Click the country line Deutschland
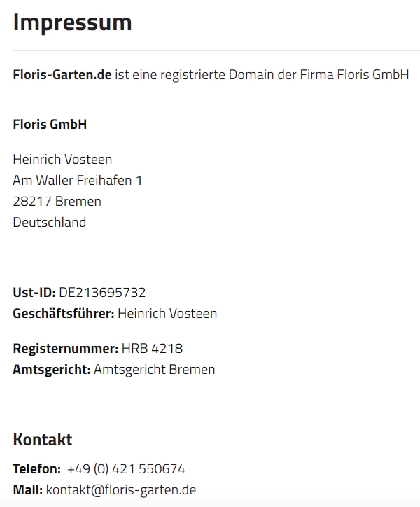 [x=50, y=223]
